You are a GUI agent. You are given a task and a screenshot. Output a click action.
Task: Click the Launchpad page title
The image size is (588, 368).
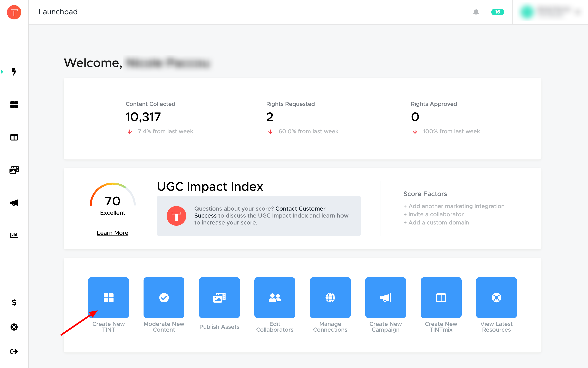pyautogui.click(x=58, y=12)
